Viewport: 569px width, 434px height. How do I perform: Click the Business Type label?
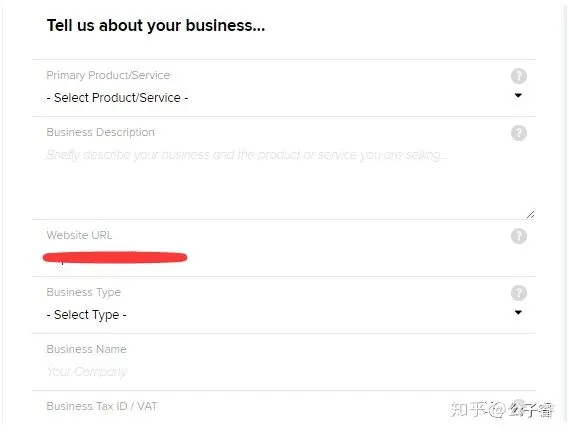click(x=83, y=292)
